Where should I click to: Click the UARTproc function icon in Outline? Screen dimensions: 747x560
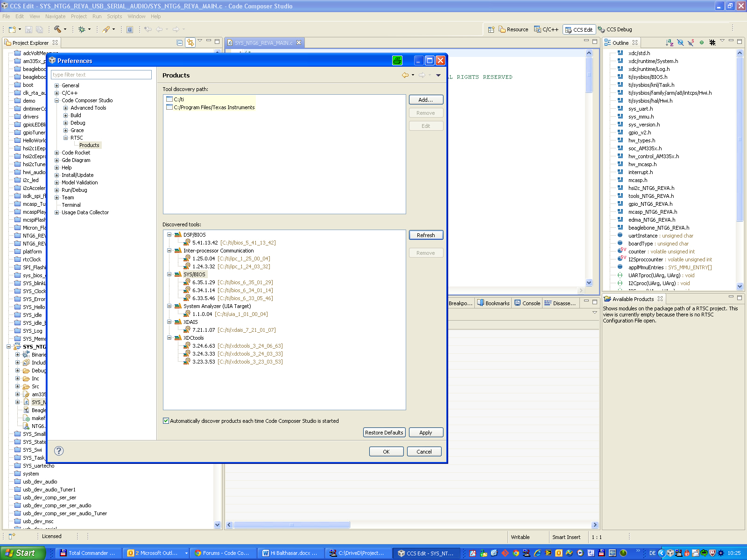click(620, 275)
